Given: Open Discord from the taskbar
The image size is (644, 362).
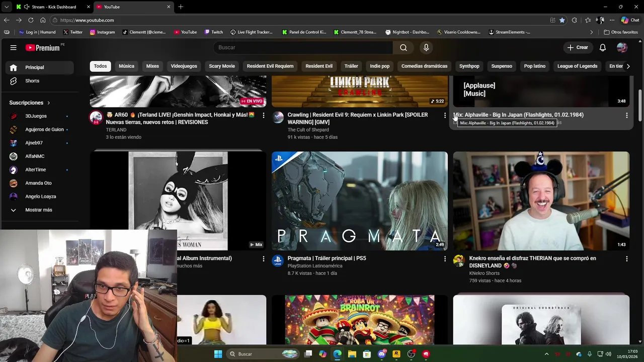Looking at the screenshot, I should tap(382, 354).
